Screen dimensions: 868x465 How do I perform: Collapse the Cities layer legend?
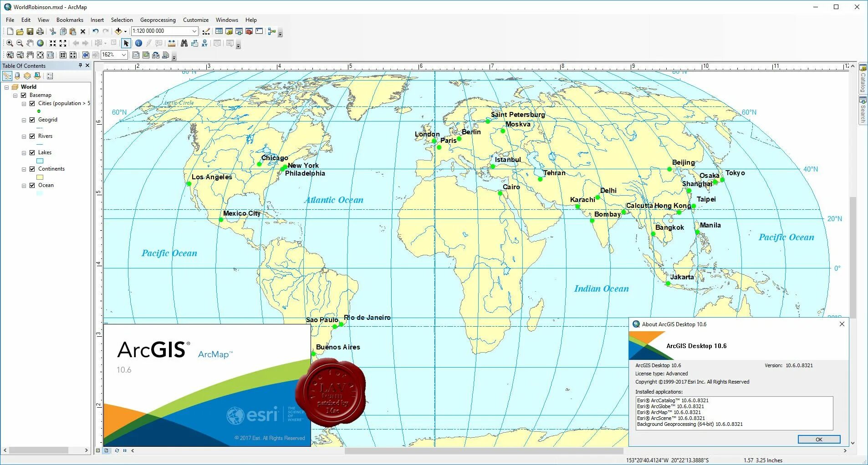(24, 103)
